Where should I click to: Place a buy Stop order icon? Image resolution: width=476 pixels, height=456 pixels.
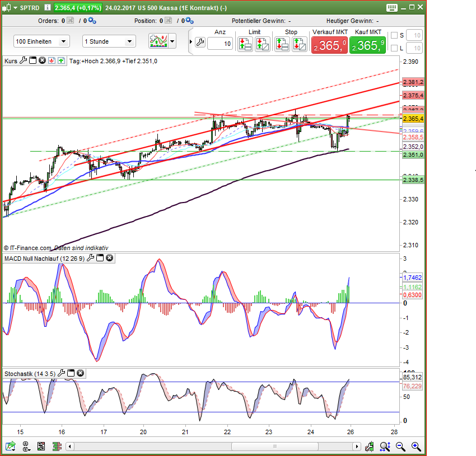click(x=282, y=44)
